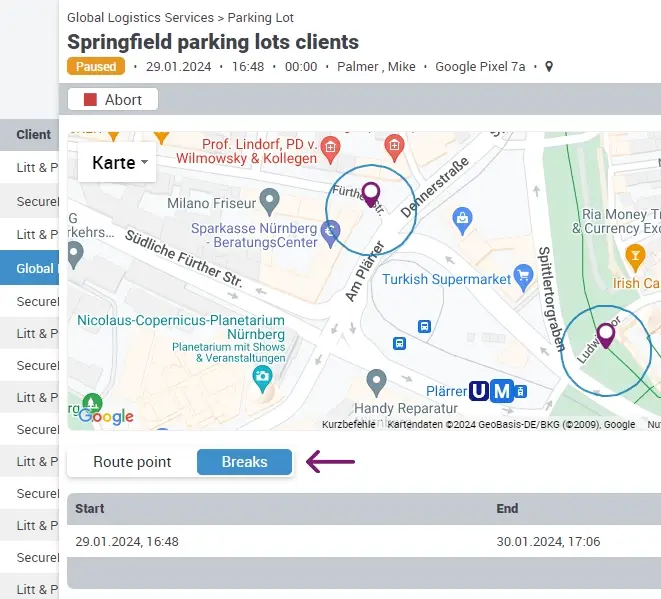Click the Milano Friseur map pin
The height and width of the screenshot is (599, 661).
click(x=268, y=203)
